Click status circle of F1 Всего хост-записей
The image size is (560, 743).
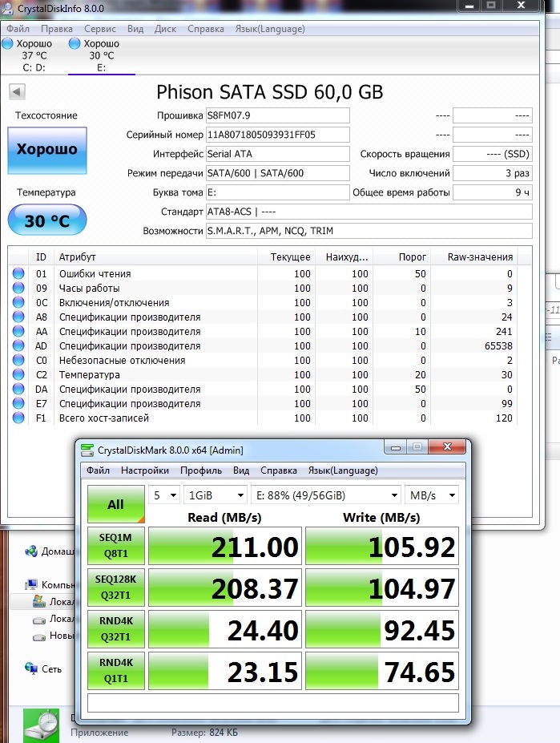pyautogui.click(x=18, y=418)
